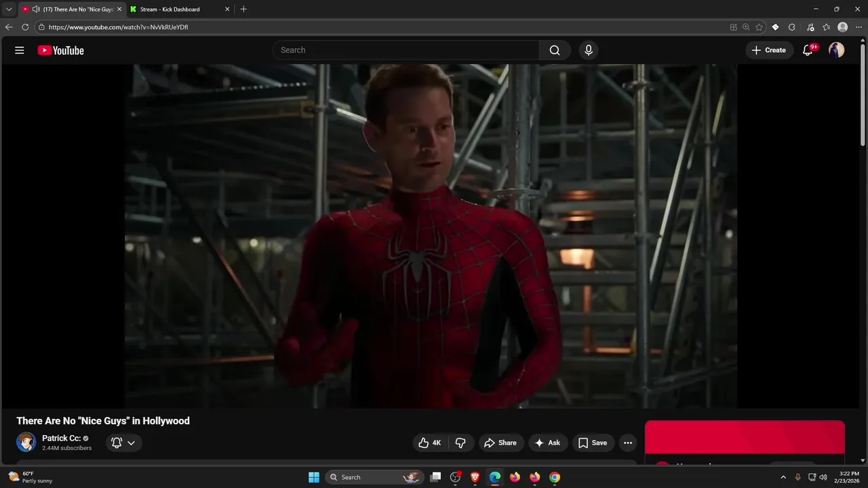Open the weather widget showing 60°F
Image resolution: width=868 pixels, height=488 pixels.
(30, 477)
